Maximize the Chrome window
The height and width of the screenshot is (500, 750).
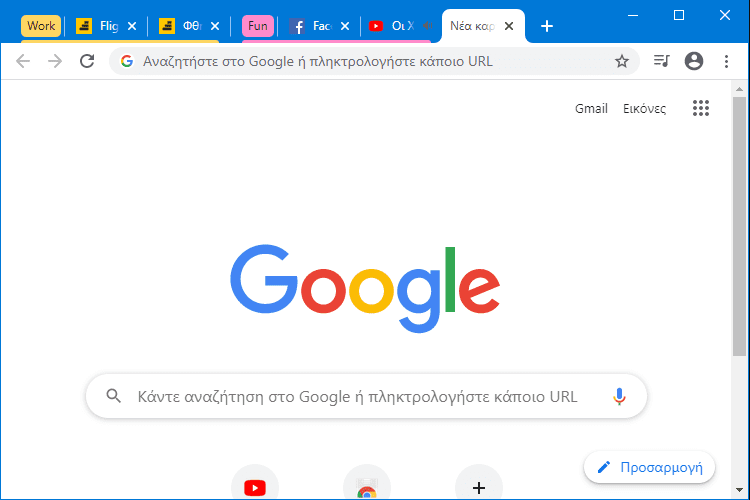point(679,15)
